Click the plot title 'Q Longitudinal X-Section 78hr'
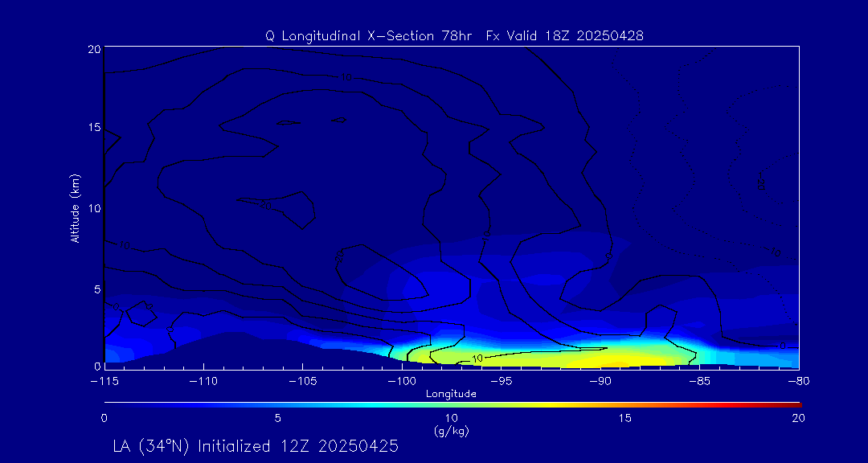868x463 pixels. pos(369,36)
